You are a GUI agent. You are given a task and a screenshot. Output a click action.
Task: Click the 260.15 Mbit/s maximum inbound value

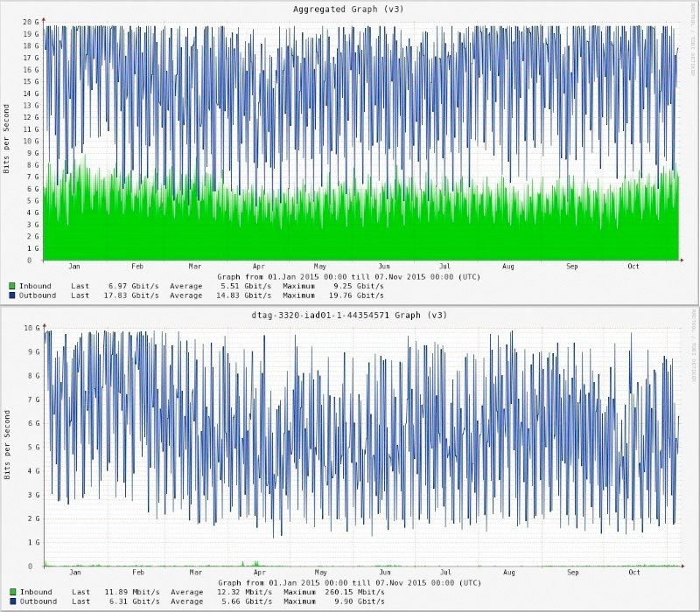(354, 592)
